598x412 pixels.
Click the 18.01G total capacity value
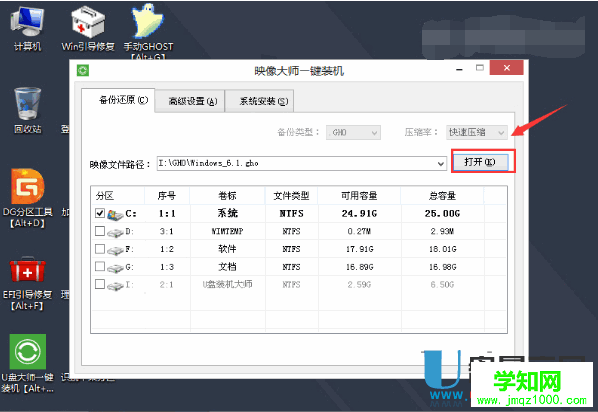click(x=442, y=249)
